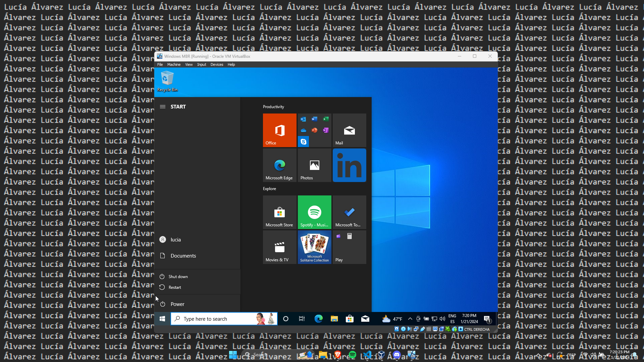Open the Devices menu in VirtualBox
The image size is (644, 362).
(x=217, y=64)
